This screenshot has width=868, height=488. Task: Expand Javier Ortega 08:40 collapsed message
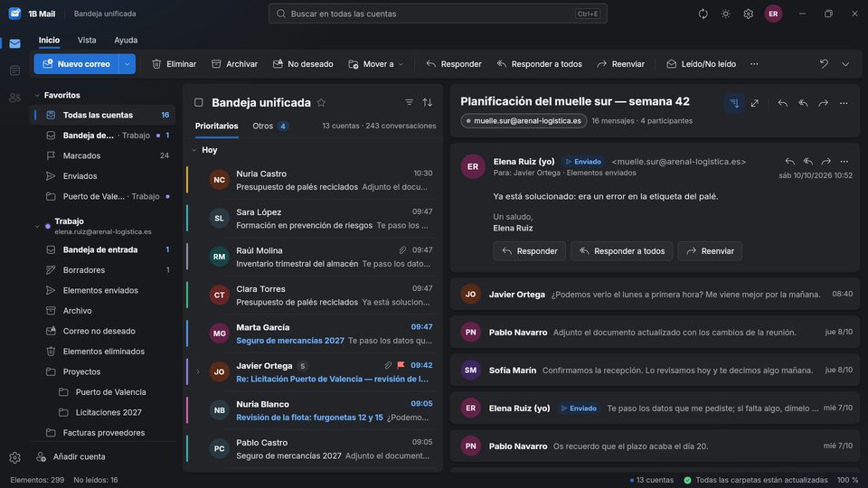tap(655, 295)
